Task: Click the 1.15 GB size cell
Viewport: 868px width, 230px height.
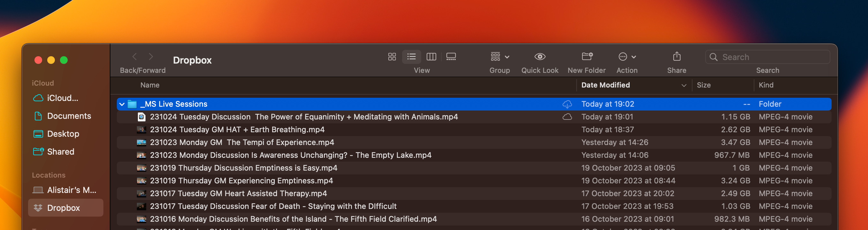Action: [x=735, y=117]
